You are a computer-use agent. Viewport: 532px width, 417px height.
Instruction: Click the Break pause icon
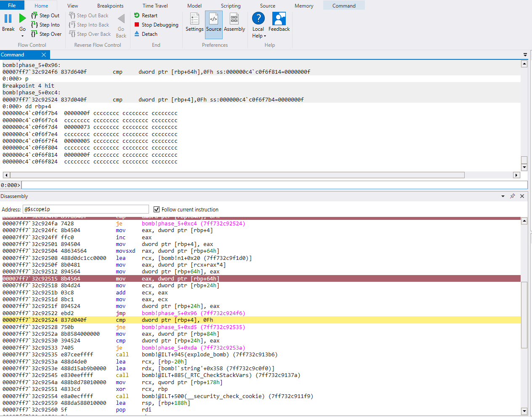click(8, 19)
